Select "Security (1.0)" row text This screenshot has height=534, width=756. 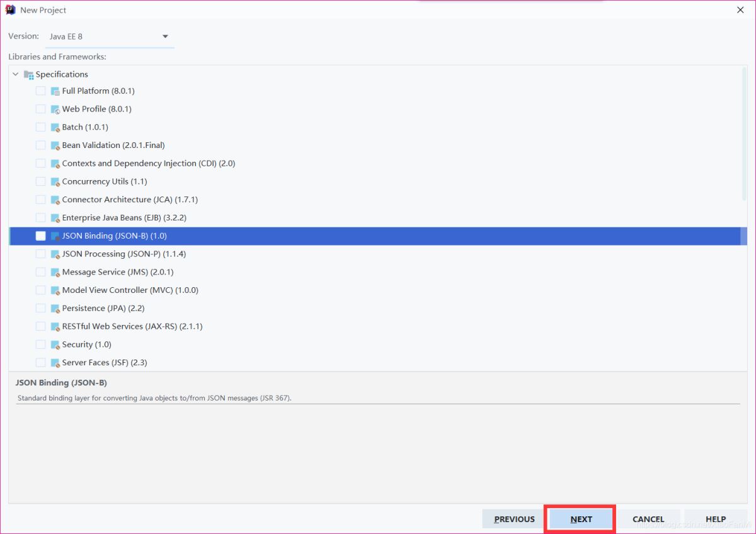pyautogui.click(x=87, y=345)
